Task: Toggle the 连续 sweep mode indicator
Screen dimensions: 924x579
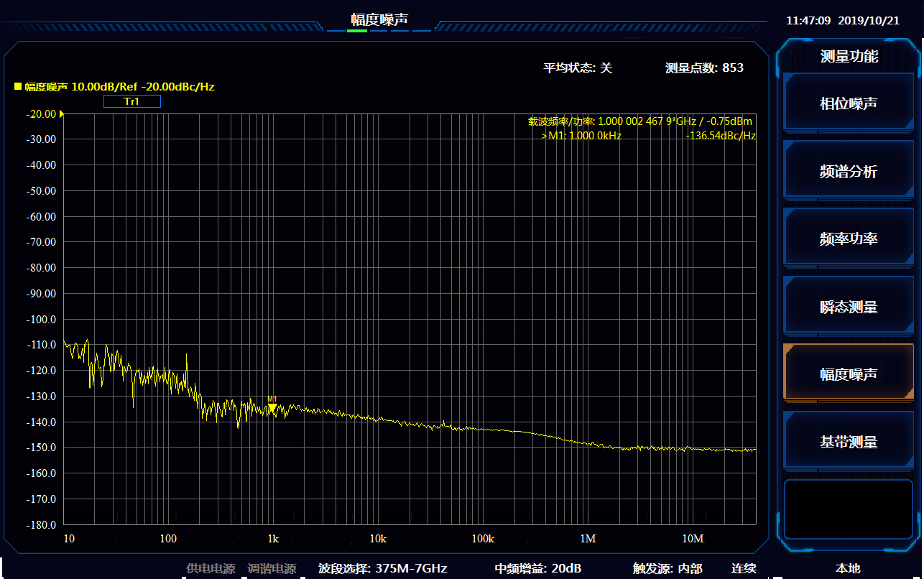Action: (744, 568)
